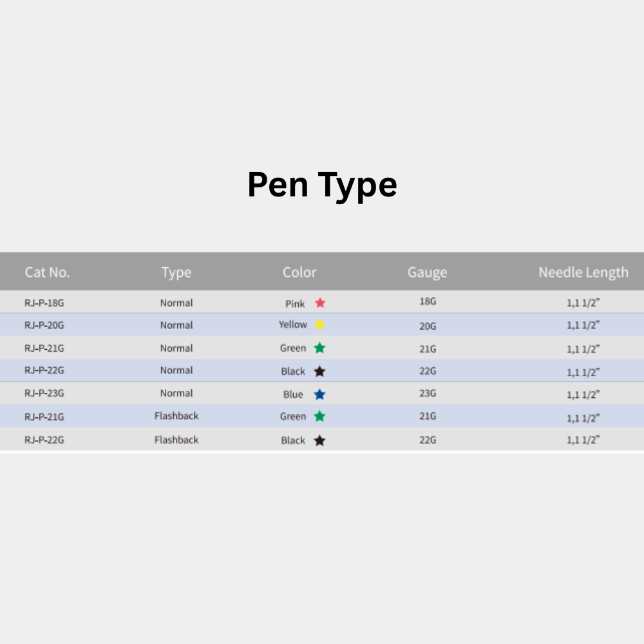
Task: Click the black star in Normal 22G row
Action: coord(319,372)
